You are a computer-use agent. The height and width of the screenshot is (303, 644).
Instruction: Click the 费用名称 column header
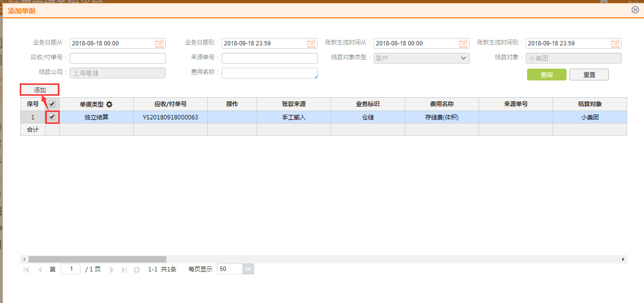(x=442, y=104)
